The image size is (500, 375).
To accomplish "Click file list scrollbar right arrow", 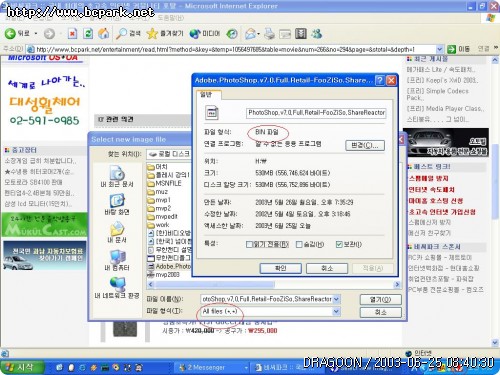I will tap(397, 284).
